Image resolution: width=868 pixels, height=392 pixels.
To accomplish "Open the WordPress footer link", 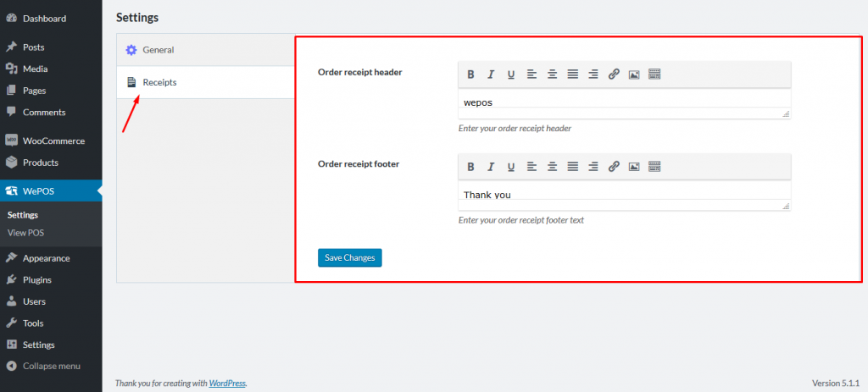I will click(227, 383).
